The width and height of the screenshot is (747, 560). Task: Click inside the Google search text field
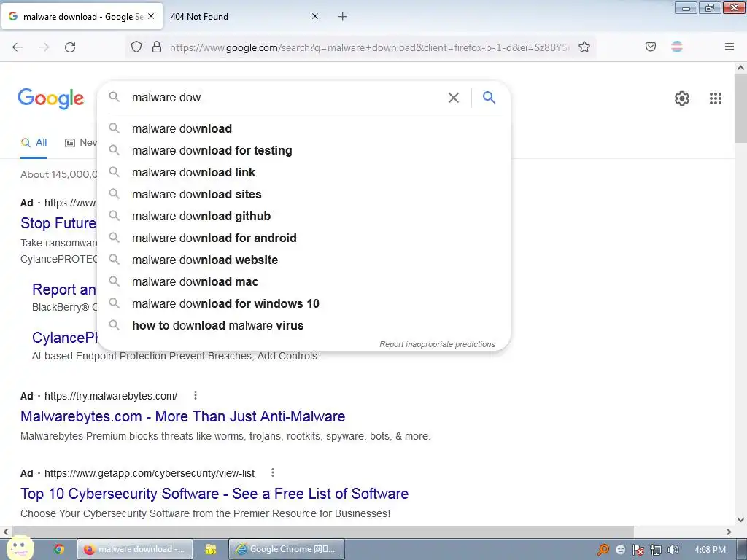(x=286, y=98)
